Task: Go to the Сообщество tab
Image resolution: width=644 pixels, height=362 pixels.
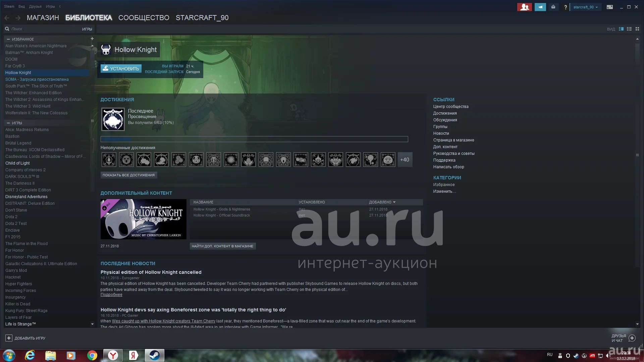Action: [144, 18]
